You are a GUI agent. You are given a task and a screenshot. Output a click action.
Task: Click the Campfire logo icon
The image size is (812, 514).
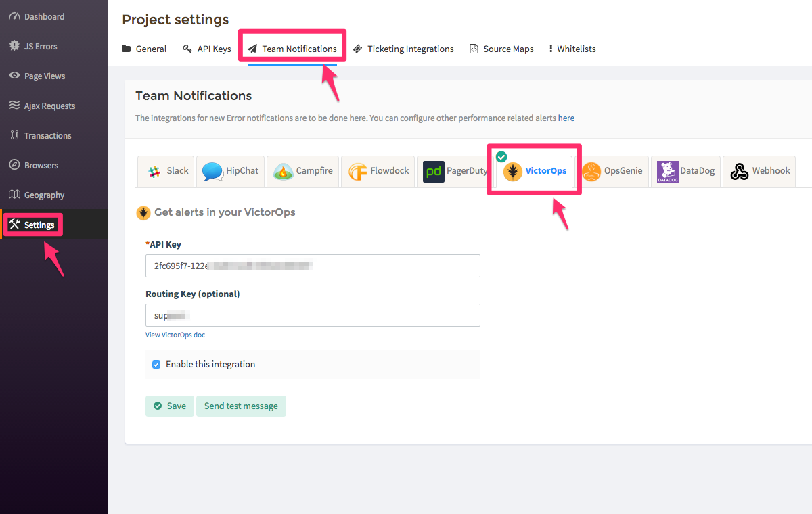coord(284,172)
